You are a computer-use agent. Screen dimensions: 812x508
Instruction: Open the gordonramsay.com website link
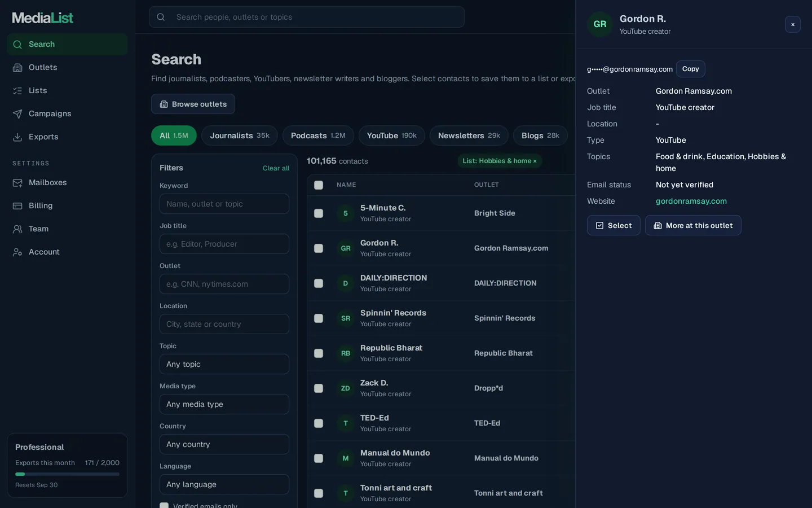691,201
